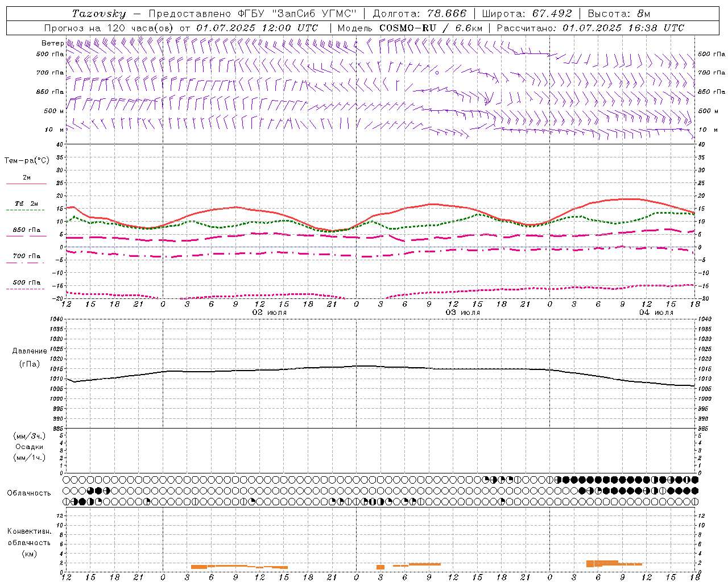728x582 pixels.
Task: Click the Прогноз на 120 часа(ов) text
Action: [x=109, y=28]
